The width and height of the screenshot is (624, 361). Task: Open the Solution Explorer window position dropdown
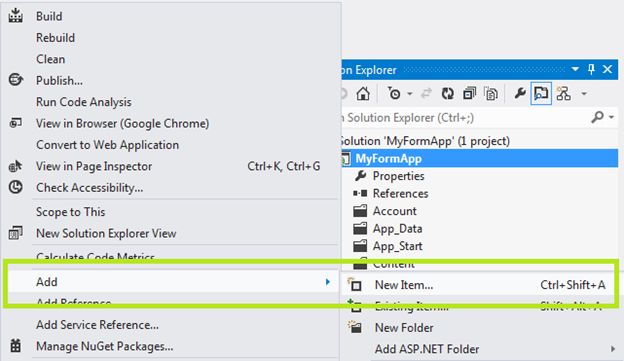coord(575,69)
